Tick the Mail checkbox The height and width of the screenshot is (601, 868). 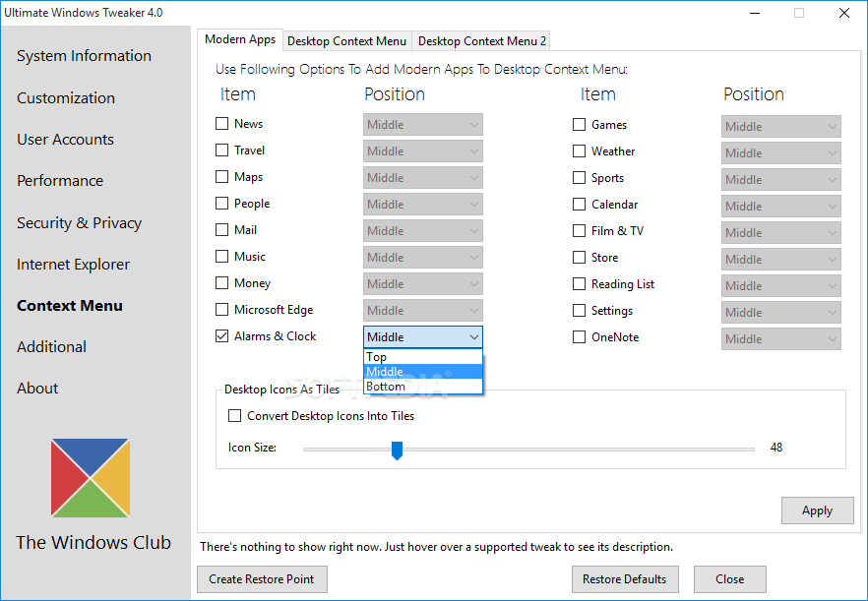(222, 229)
